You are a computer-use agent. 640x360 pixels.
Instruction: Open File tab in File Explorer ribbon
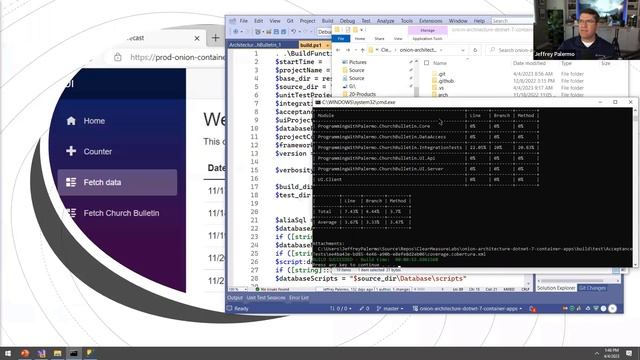341,39
